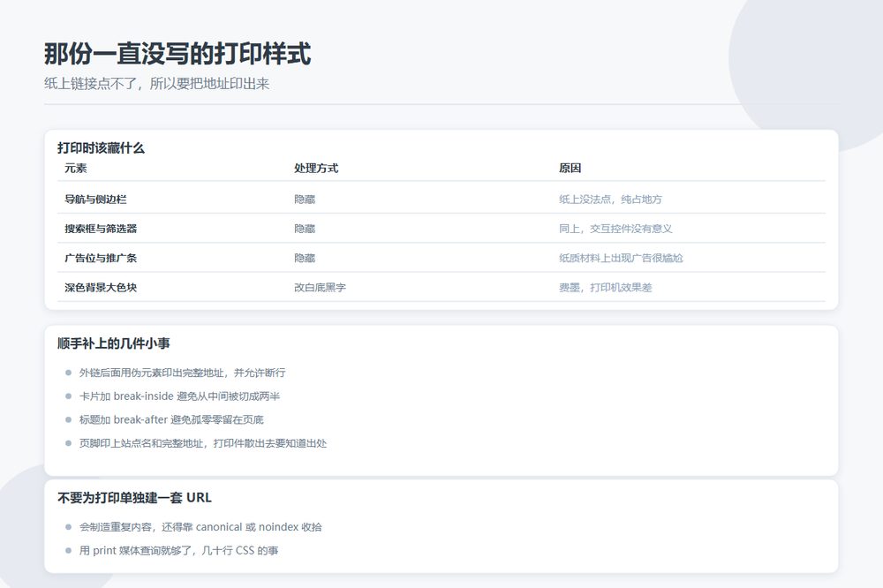Click the reason 同上，交互控件没有意义

pyautogui.click(x=615, y=228)
